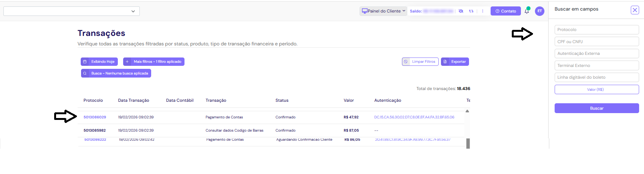Viewport: 644px width, 174px height.
Task: Expand the Painel do Cliente dropdown
Action: pyautogui.click(x=383, y=11)
